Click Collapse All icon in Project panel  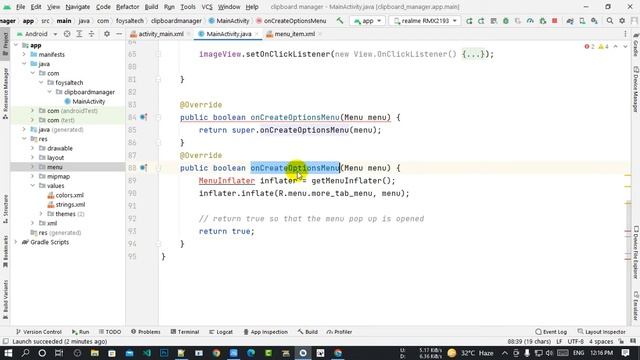pos(91,34)
